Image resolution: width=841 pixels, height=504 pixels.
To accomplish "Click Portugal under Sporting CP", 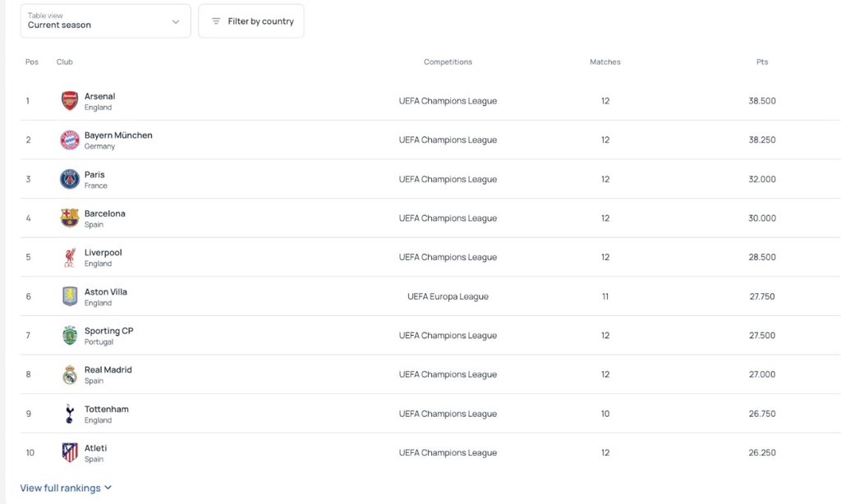I will [99, 342].
